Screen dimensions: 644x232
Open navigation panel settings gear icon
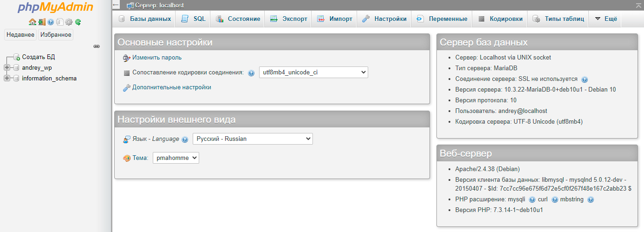[69, 22]
